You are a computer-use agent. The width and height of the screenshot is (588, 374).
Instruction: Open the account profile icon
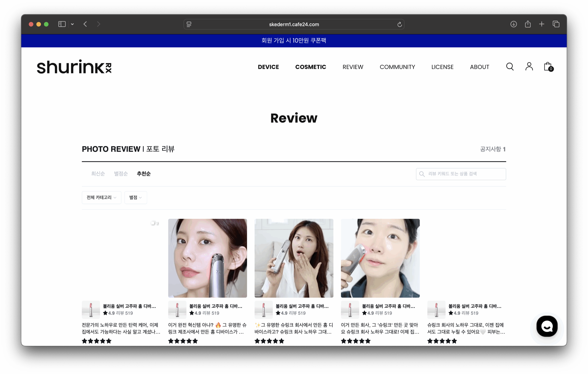click(x=529, y=66)
